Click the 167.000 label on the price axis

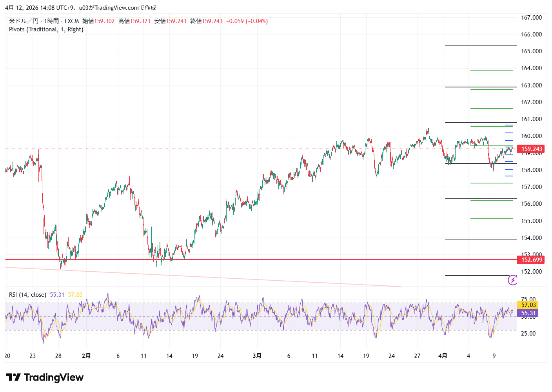click(x=531, y=18)
